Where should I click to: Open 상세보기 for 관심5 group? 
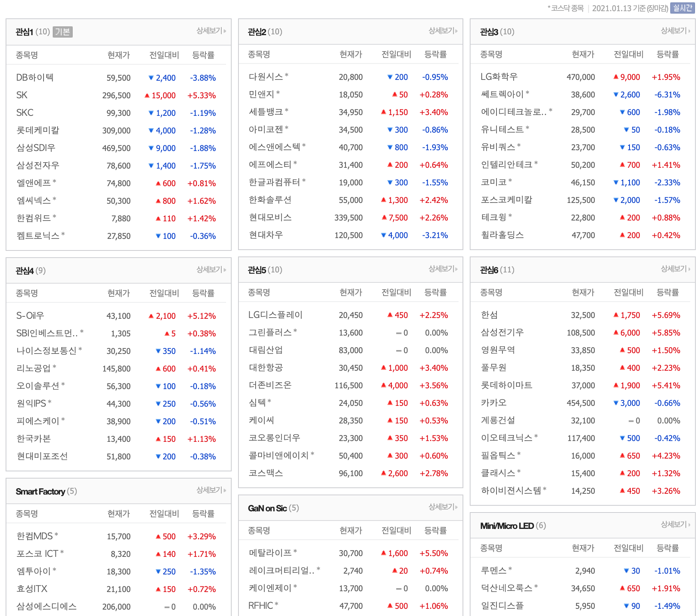tap(443, 269)
